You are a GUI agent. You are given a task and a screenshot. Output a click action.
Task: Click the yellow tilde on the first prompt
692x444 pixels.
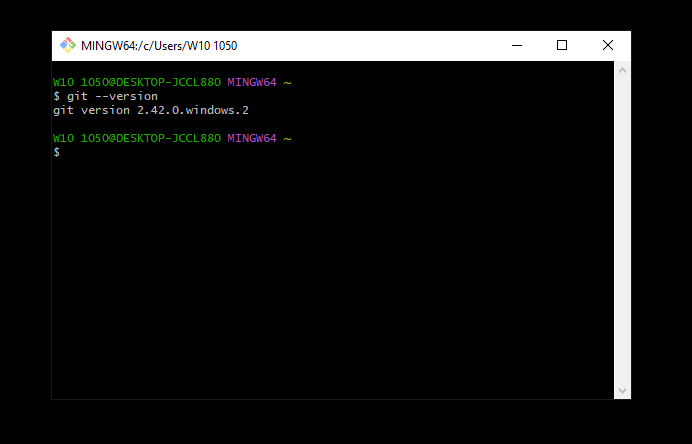[x=287, y=83]
